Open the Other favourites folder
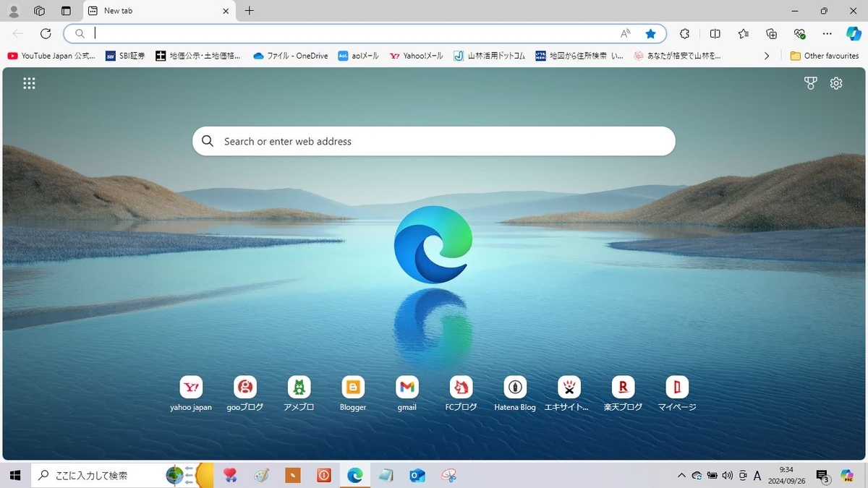 tap(825, 56)
